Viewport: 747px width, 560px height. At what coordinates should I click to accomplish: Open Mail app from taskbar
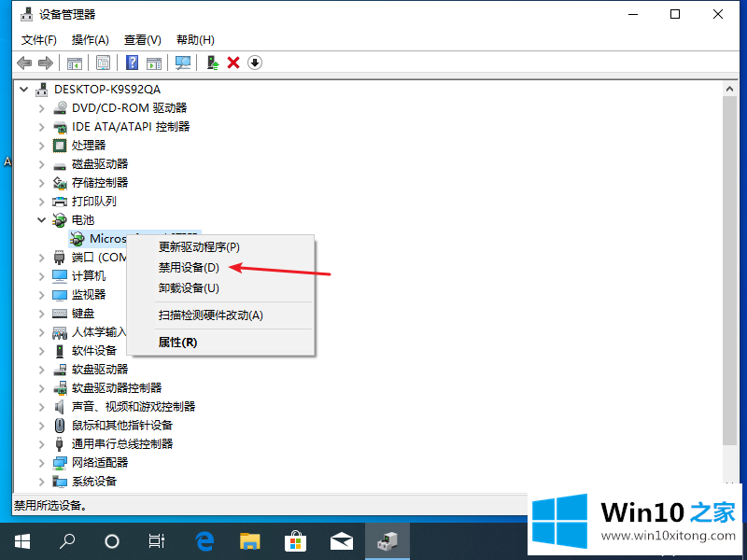[x=341, y=541]
